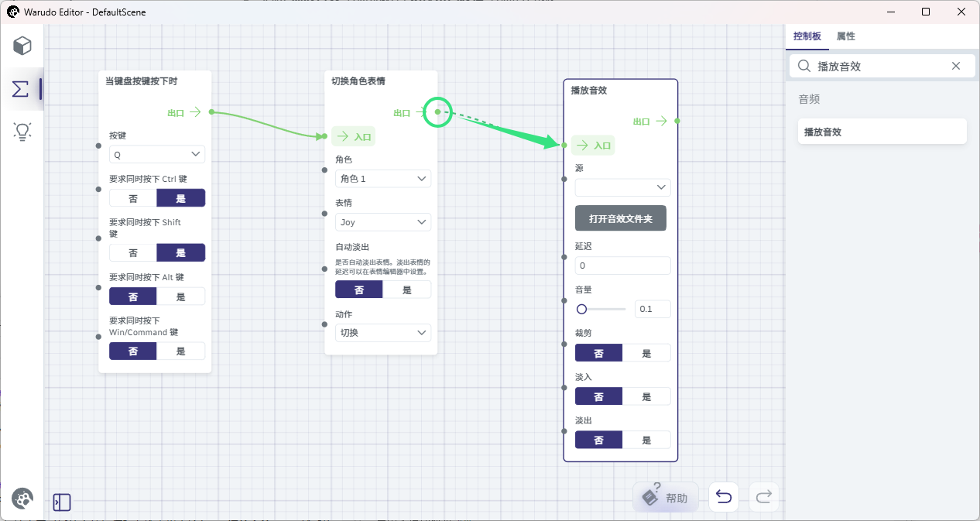
Task: Clear the 播放音效 search text
Action: pos(956,67)
